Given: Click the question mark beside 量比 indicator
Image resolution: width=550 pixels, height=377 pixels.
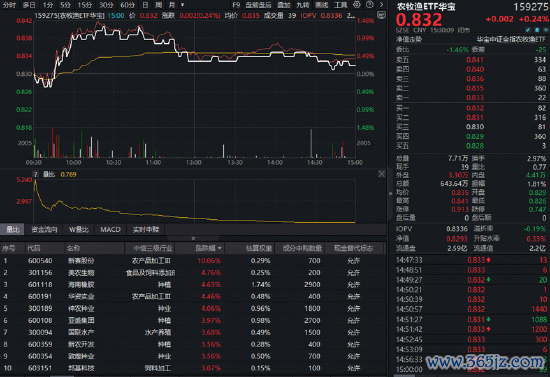Looking at the screenshot, I should point(35,174).
